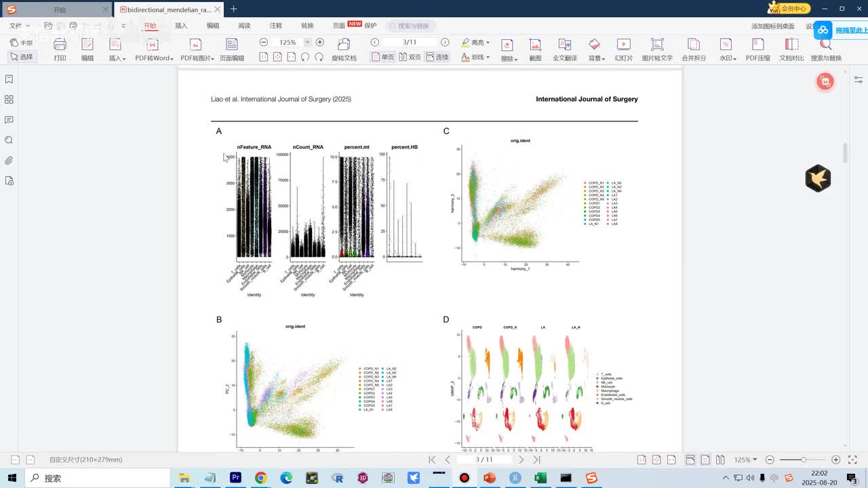This screenshot has width=868, height=488.
Task: Toggle 连续 continuous scrolling mode
Action: pyautogui.click(x=437, y=57)
